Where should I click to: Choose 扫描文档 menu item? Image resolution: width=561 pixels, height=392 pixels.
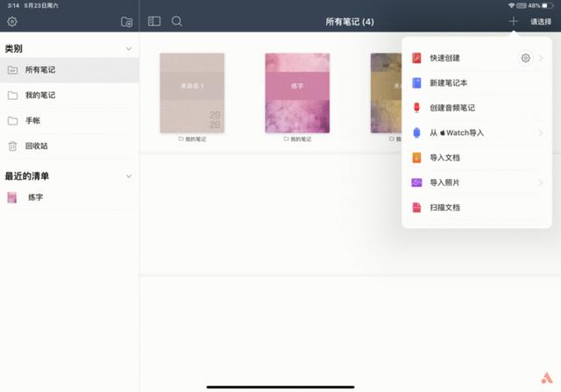point(477,208)
